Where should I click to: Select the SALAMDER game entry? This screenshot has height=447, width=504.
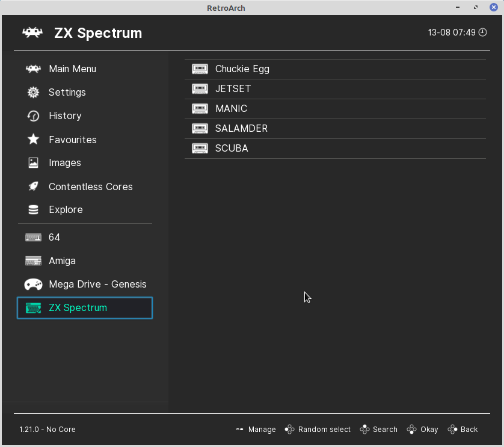[x=242, y=128]
